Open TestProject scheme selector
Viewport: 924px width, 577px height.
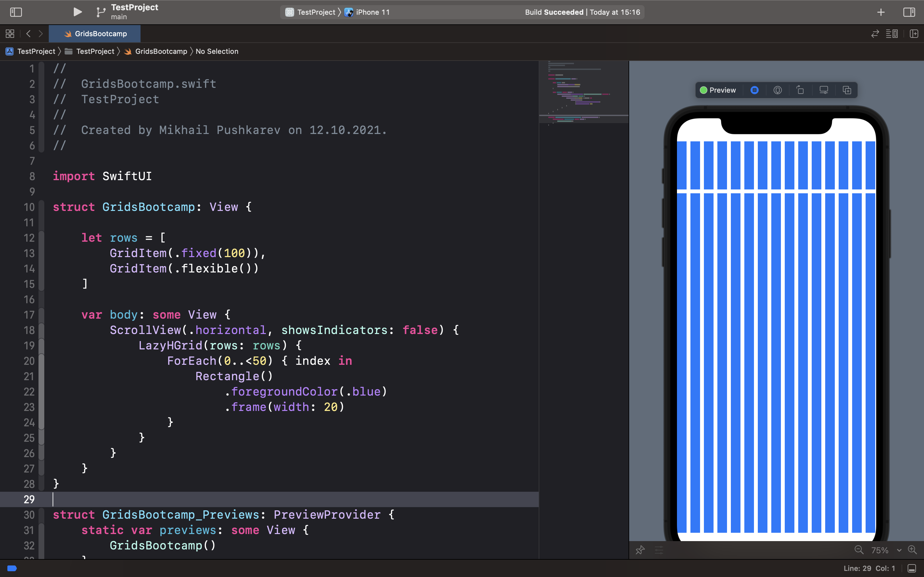(311, 12)
